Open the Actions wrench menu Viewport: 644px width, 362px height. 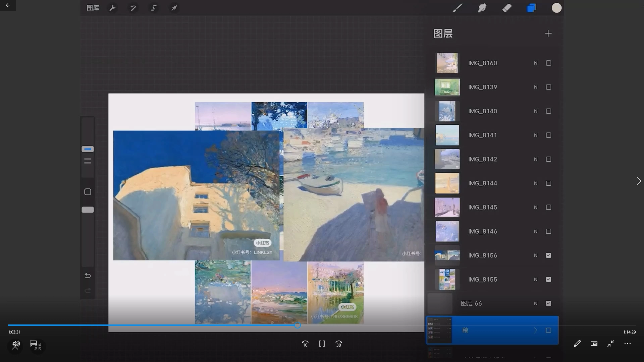click(113, 8)
